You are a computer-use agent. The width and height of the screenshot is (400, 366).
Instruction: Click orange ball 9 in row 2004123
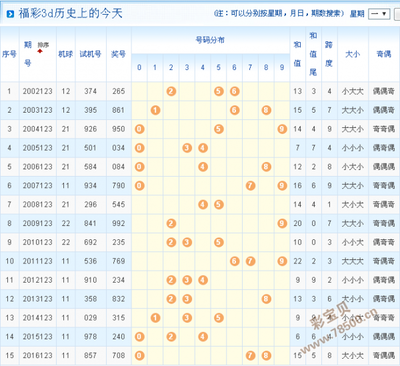click(282, 129)
